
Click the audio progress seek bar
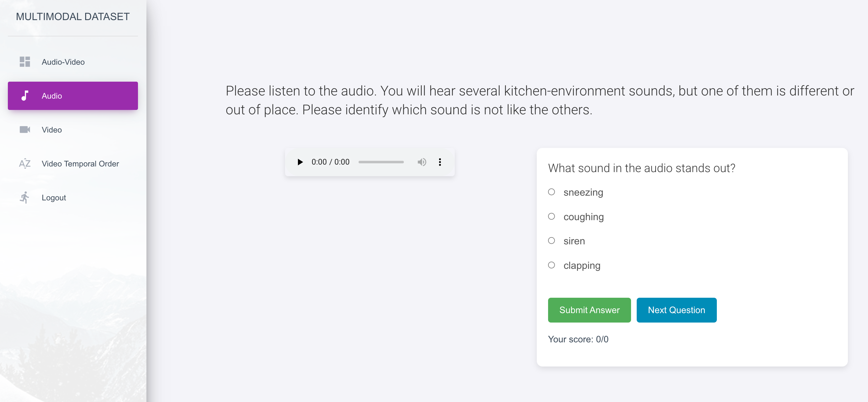(381, 162)
